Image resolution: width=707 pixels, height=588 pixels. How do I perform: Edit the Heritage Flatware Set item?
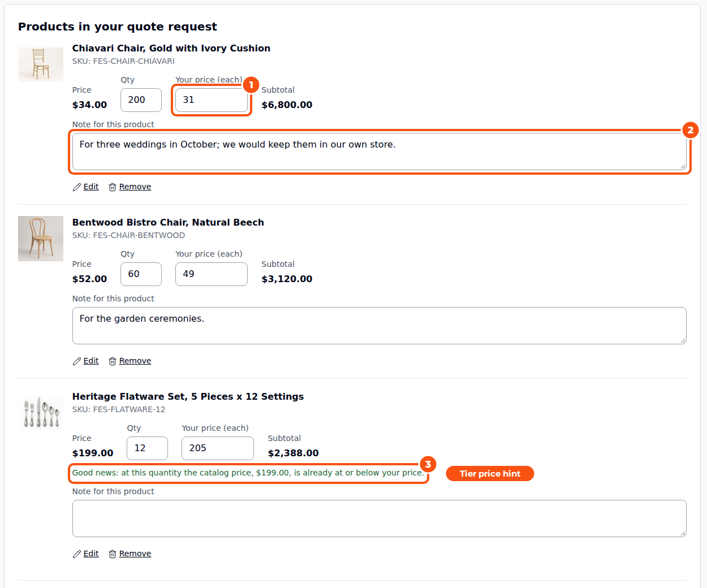(x=91, y=554)
